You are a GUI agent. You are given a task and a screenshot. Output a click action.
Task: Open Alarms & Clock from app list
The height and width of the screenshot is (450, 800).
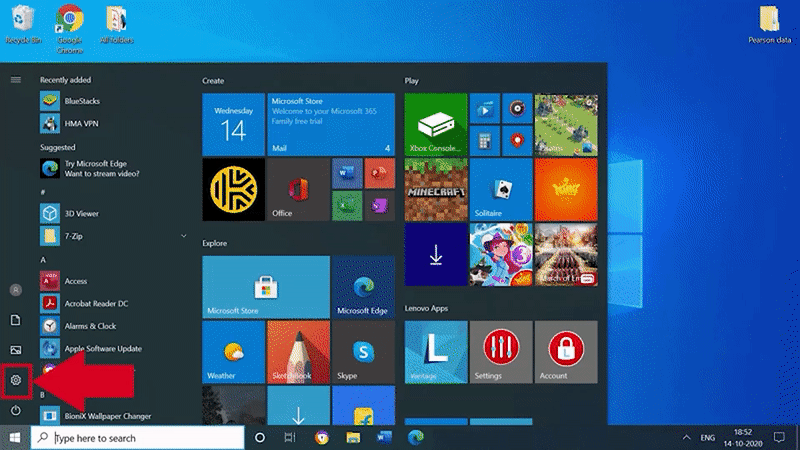[90, 326]
